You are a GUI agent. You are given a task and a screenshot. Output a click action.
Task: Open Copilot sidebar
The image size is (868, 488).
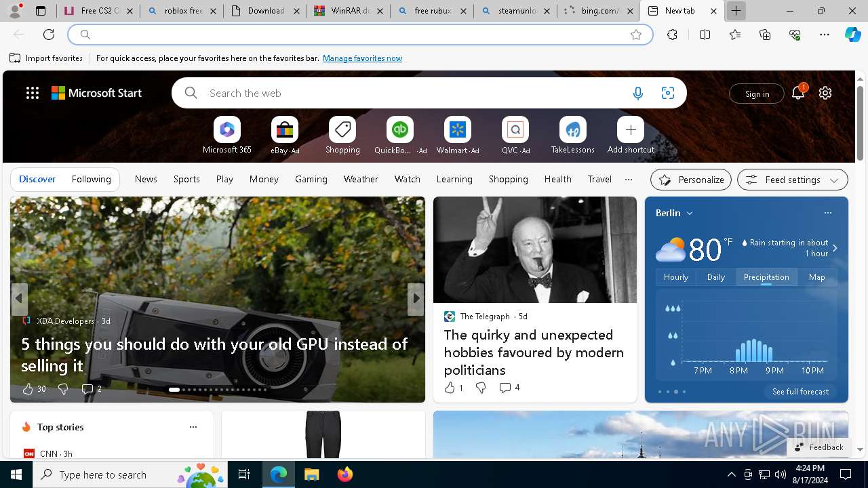852,35
